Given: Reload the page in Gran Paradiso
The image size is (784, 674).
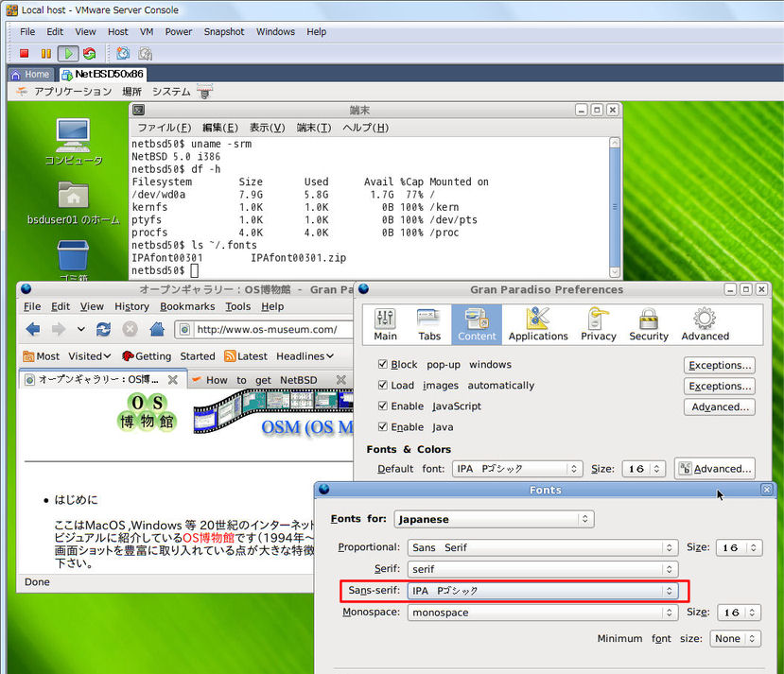Looking at the screenshot, I should pyautogui.click(x=103, y=329).
